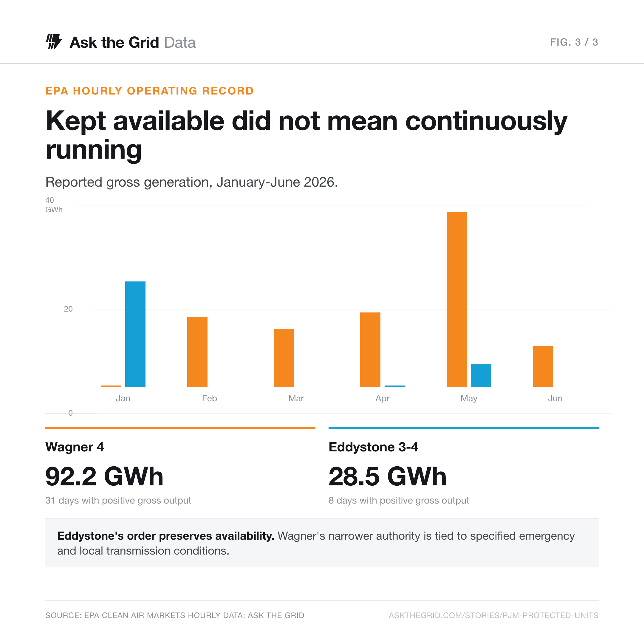644x644 pixels.
Task: Select the tall orange May bar
Action: click(457, 299)
